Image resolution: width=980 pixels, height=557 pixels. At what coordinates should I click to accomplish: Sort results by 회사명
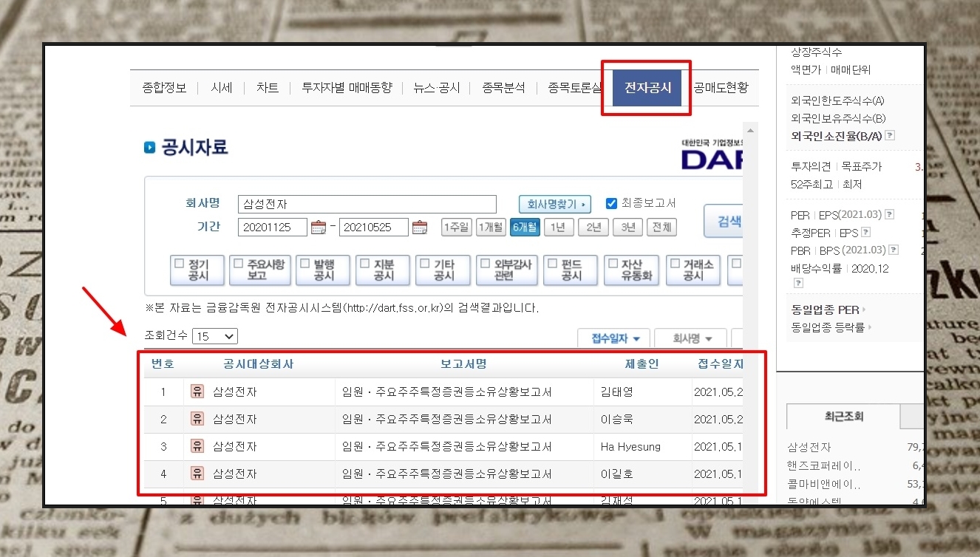click(x=692, y=338)
